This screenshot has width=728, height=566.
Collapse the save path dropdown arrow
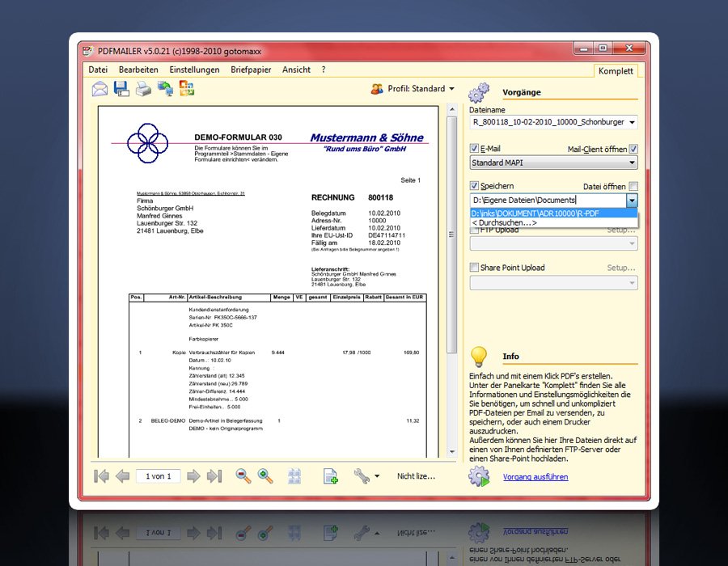[632, 201]
